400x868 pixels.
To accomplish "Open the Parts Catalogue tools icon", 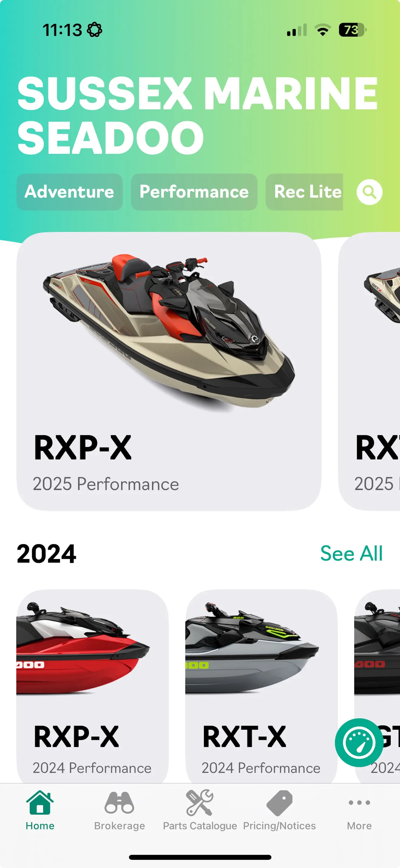I will pos(200,803).
